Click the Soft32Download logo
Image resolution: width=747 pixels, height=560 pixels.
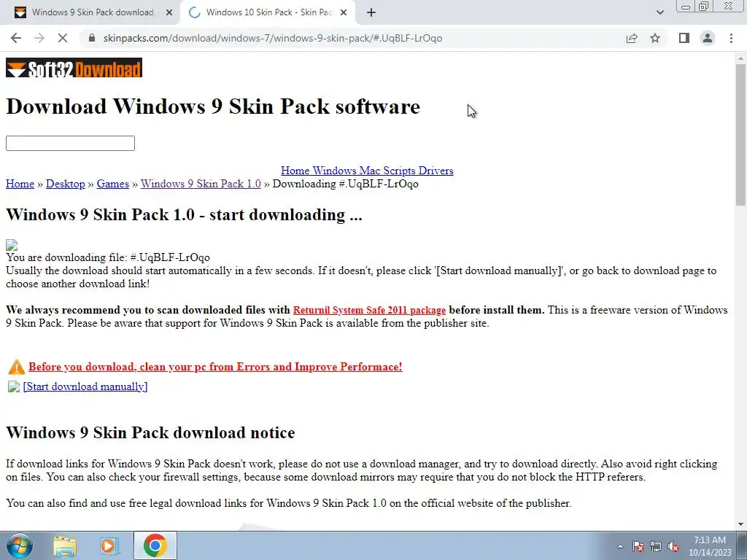[x=74, y=68]
